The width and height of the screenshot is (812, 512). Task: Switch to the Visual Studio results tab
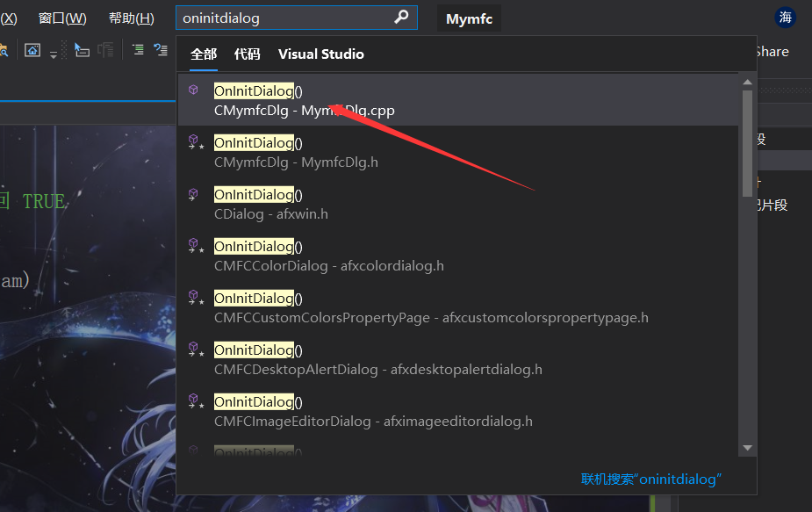(x=321, y=54)
